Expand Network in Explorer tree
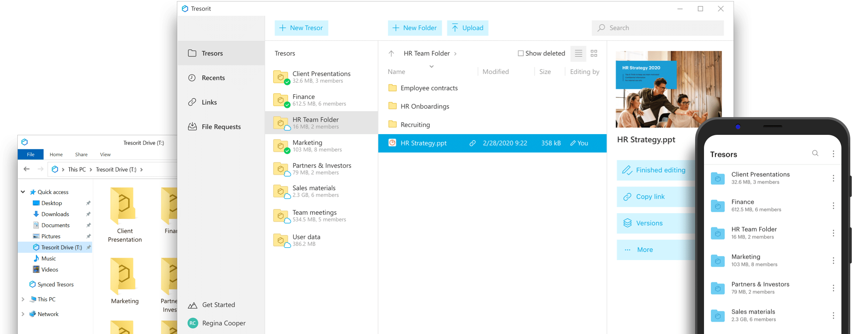868x334 pixels. tap(23, 314)
